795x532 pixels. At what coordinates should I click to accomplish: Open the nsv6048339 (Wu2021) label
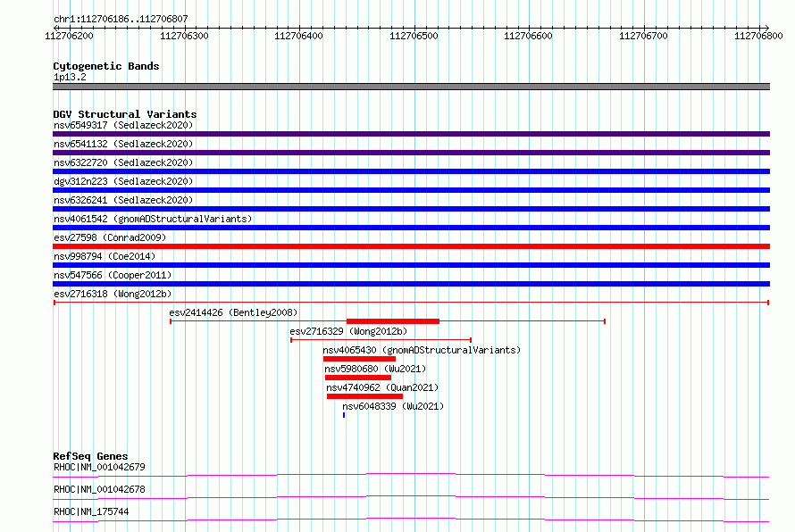pos(393,406)
